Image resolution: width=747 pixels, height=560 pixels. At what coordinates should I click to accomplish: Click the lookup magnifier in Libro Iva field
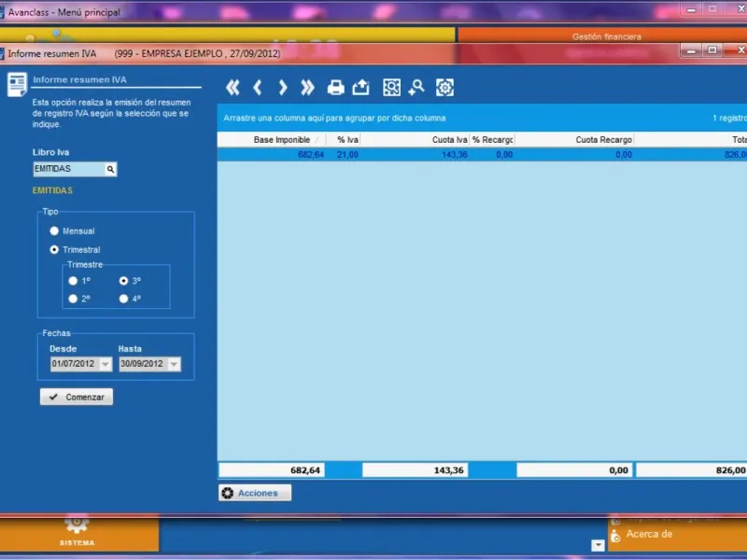click(110, 169)
